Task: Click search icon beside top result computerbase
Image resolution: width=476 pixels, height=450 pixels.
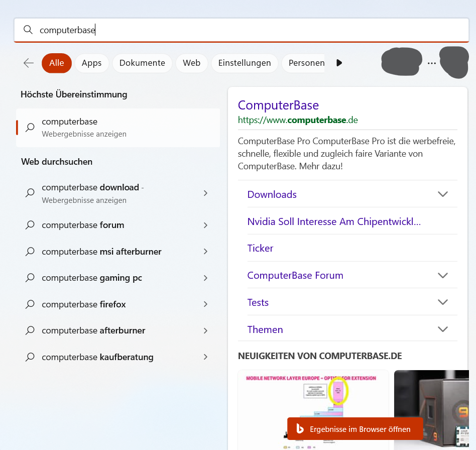Action: 30,127
